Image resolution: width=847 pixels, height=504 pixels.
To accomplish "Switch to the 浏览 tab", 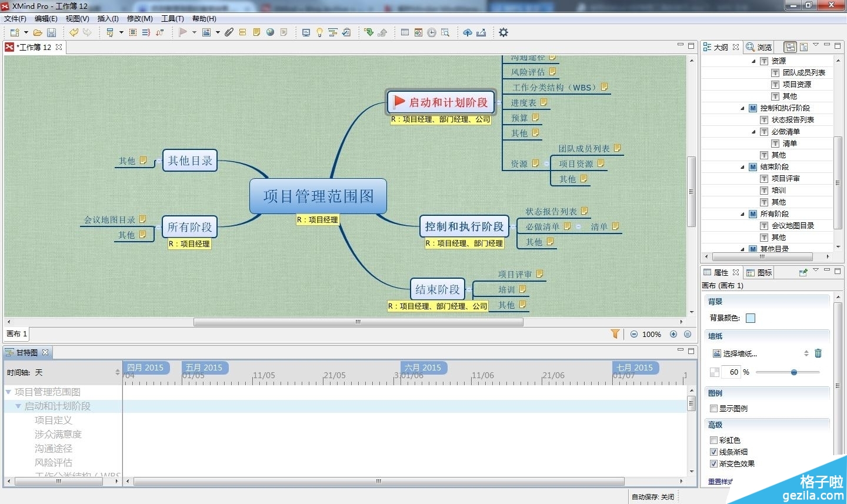I will (759, 47).
